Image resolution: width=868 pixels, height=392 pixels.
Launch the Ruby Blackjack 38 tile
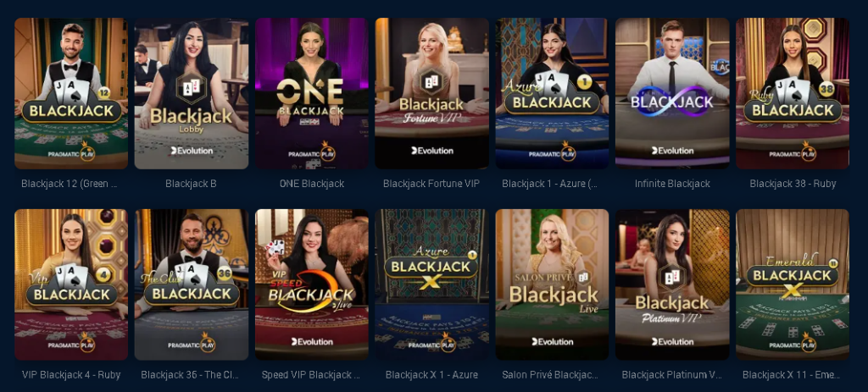tap(793, 93)
